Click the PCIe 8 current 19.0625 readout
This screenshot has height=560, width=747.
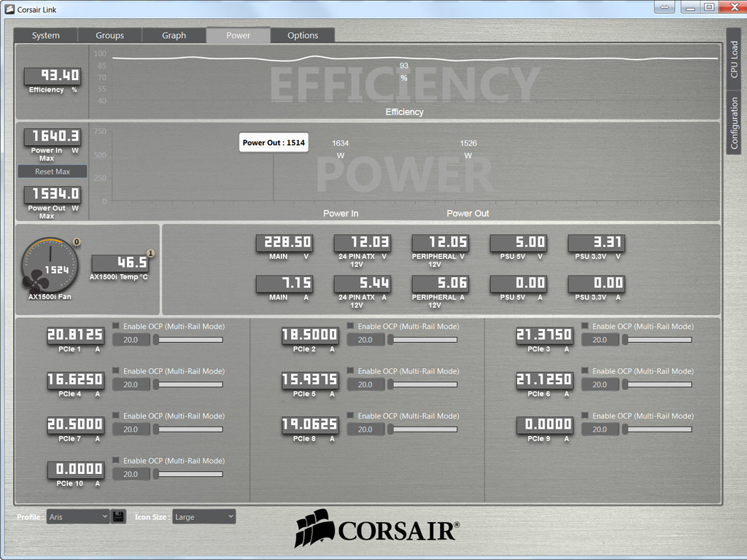click(310, 425)
